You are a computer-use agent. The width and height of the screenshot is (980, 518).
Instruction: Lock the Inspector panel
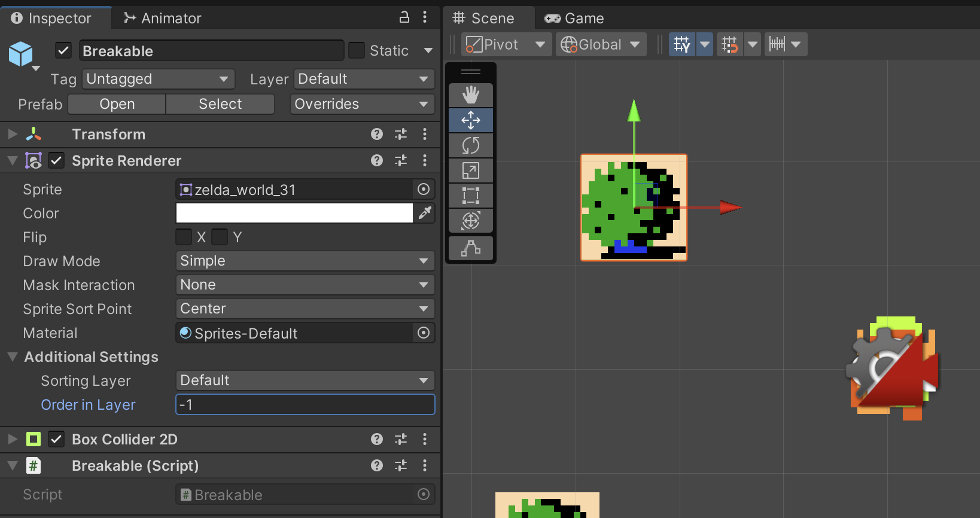(404, 17)
